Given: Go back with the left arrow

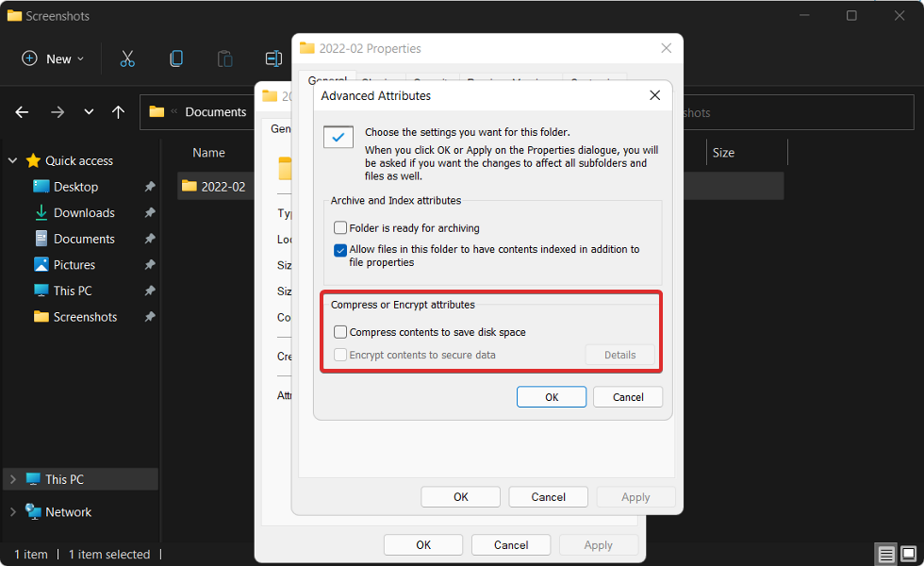Looking at the screenshot, I should [x=22, y=112].
